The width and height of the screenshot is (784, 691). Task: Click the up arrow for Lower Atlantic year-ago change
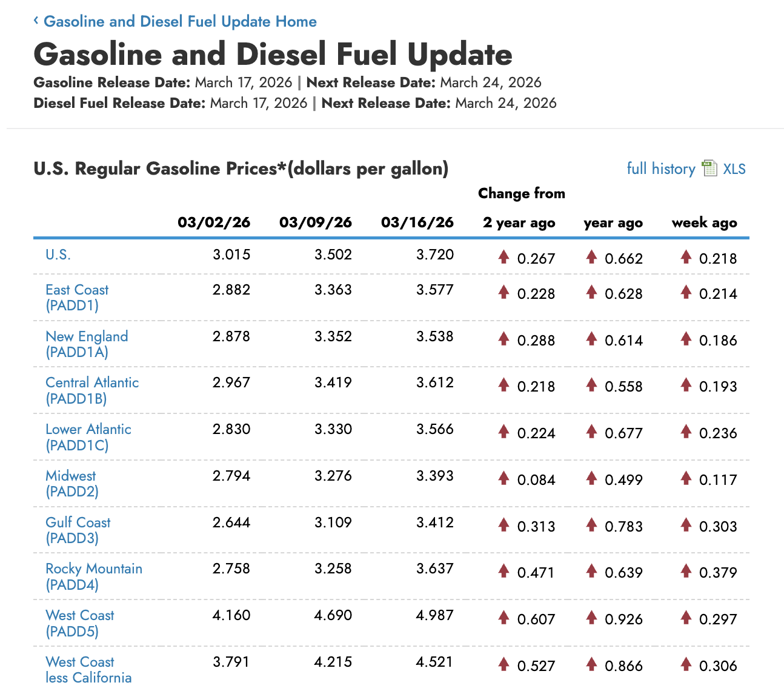click(592, 432)
